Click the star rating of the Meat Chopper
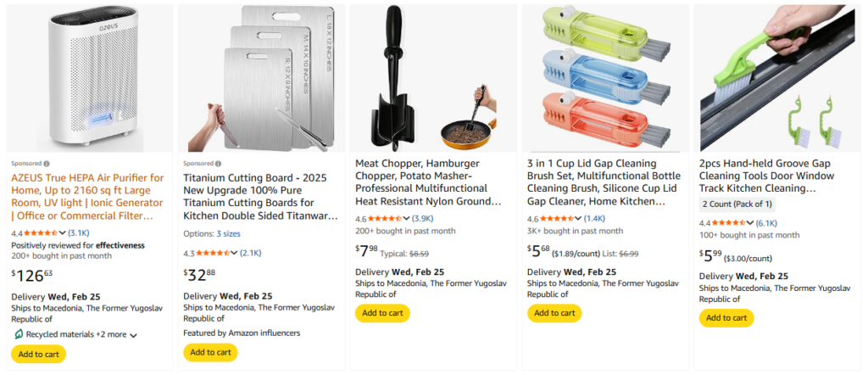 [x=382, y=219]
